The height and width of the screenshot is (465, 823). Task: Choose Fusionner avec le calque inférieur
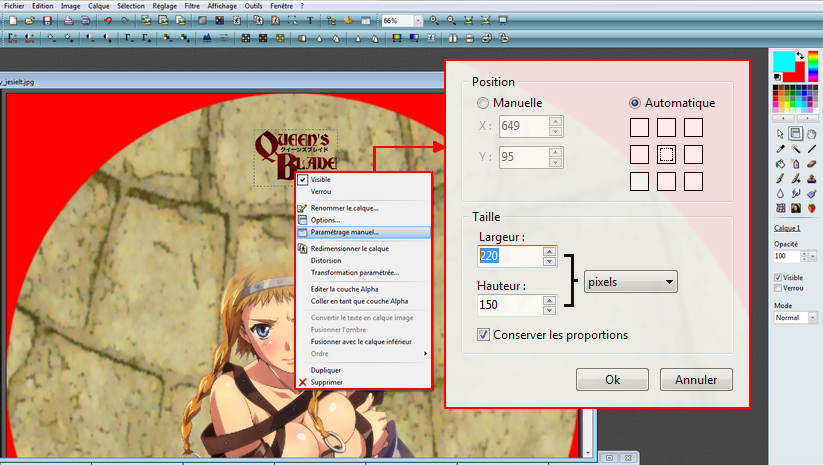pos(363,342)
